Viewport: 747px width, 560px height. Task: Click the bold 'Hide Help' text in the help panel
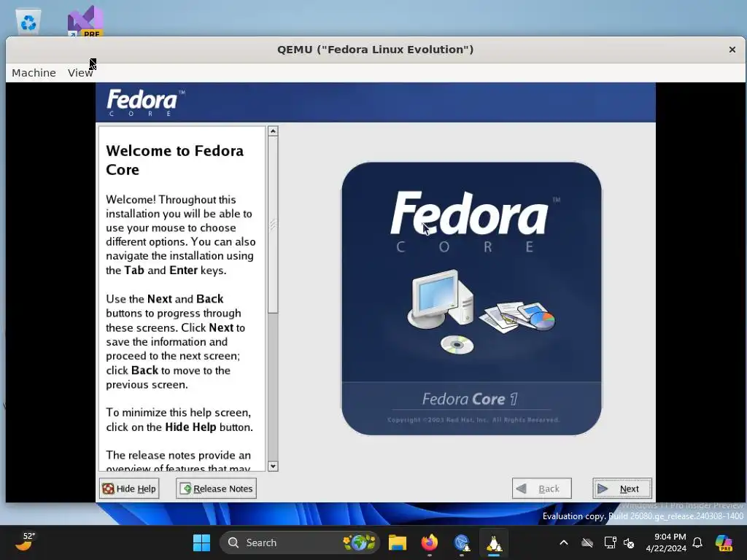[190, 427]
